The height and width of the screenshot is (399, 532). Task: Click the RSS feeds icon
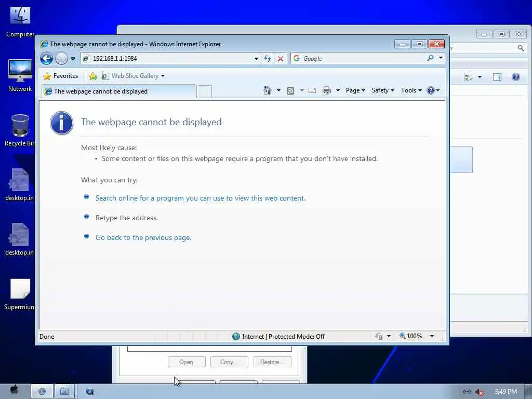click(290, 90)
